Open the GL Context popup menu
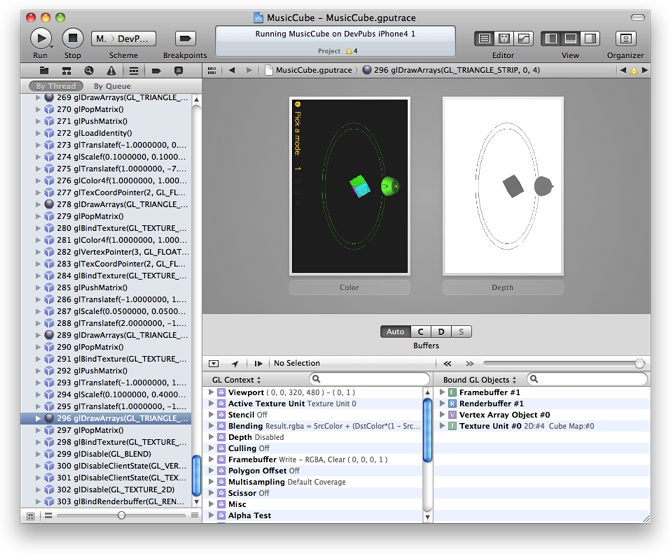This screenshot has height=554, width=671. click(237, 380)
